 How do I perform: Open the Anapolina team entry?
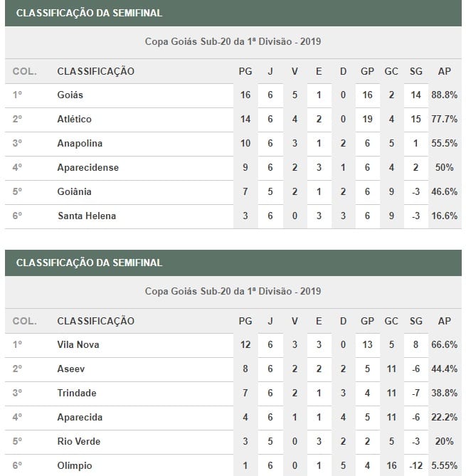80,143
